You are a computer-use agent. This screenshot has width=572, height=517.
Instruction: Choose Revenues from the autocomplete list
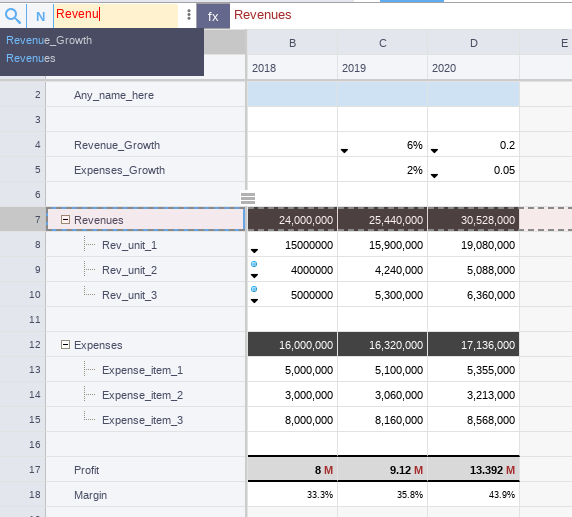[31, 58]
